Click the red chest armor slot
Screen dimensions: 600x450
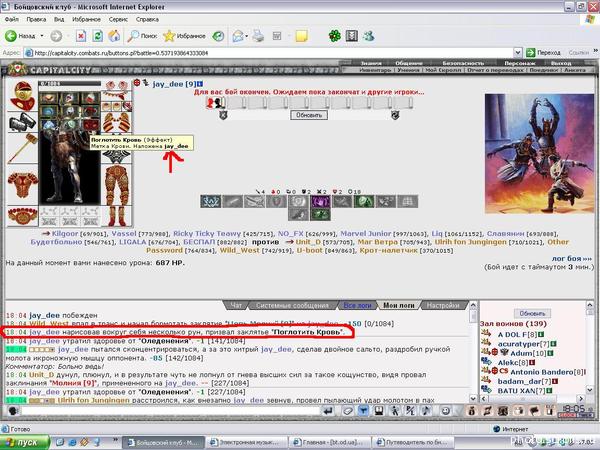[x=22, y=186]
